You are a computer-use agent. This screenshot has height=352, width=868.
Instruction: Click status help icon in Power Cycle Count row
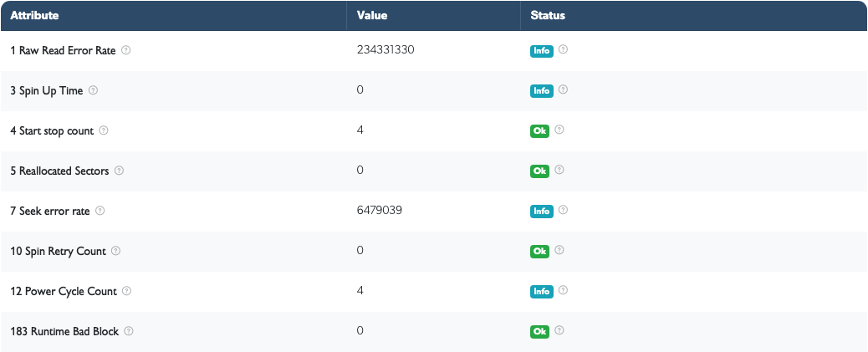coord(563,290)
